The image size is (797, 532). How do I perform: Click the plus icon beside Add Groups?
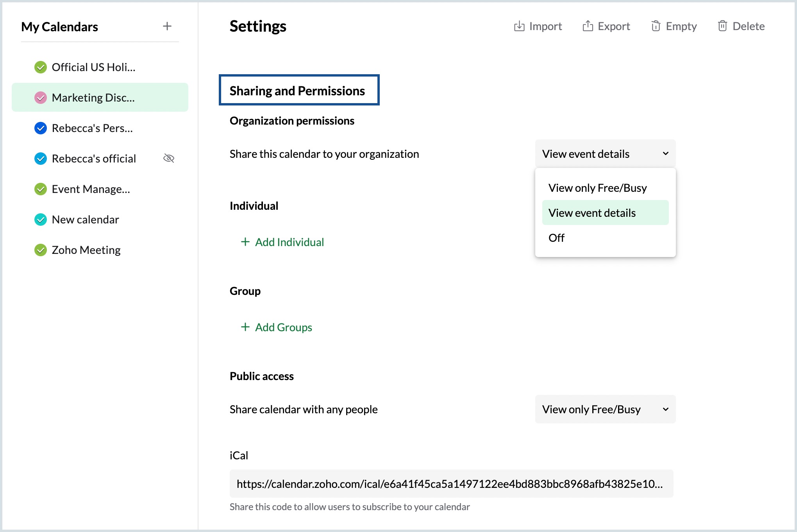245,327
